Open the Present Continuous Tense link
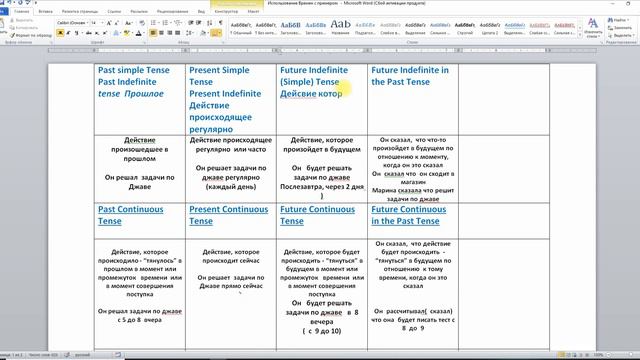Screen dimensions: 640x360 tap(228, 215)
